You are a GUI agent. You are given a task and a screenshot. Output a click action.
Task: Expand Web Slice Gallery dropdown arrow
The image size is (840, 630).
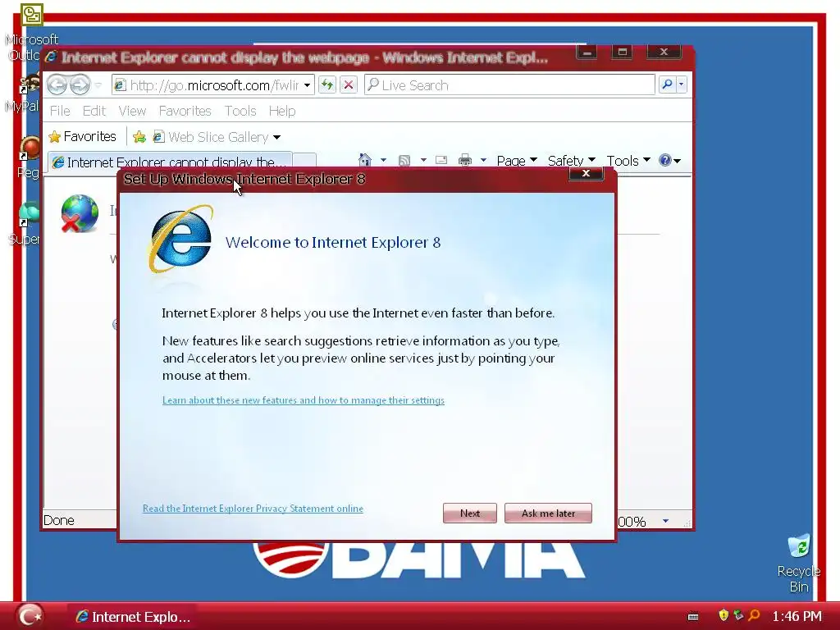pyautogui.click(x=277, y=138)
